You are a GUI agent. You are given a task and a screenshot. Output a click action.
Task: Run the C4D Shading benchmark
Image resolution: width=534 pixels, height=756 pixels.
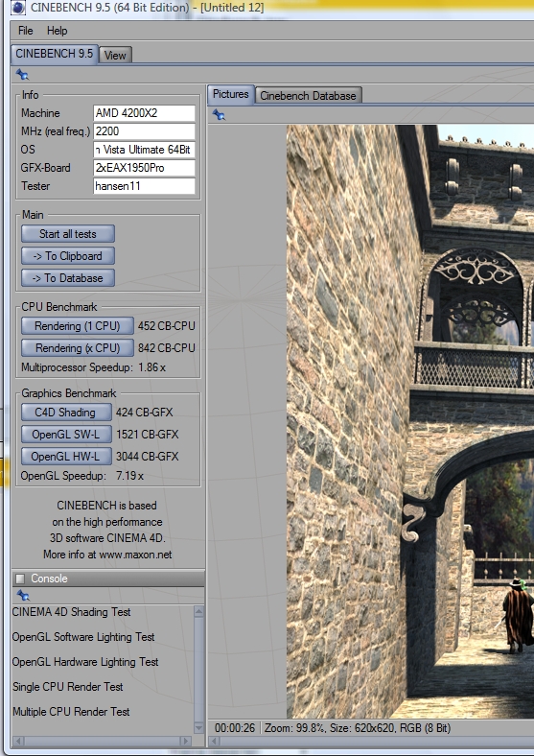tap(65, 413)
